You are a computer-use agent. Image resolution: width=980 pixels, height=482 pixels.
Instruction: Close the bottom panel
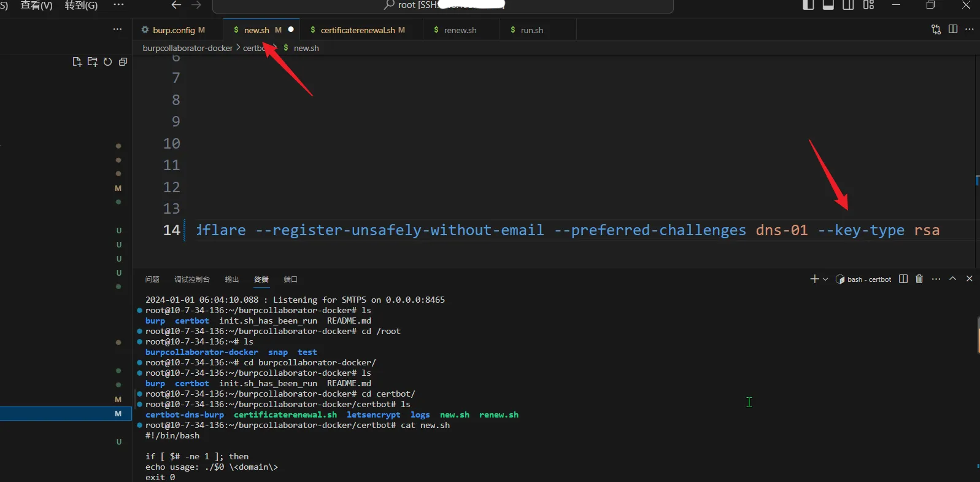pyautogui.click(x=970, y=279)
